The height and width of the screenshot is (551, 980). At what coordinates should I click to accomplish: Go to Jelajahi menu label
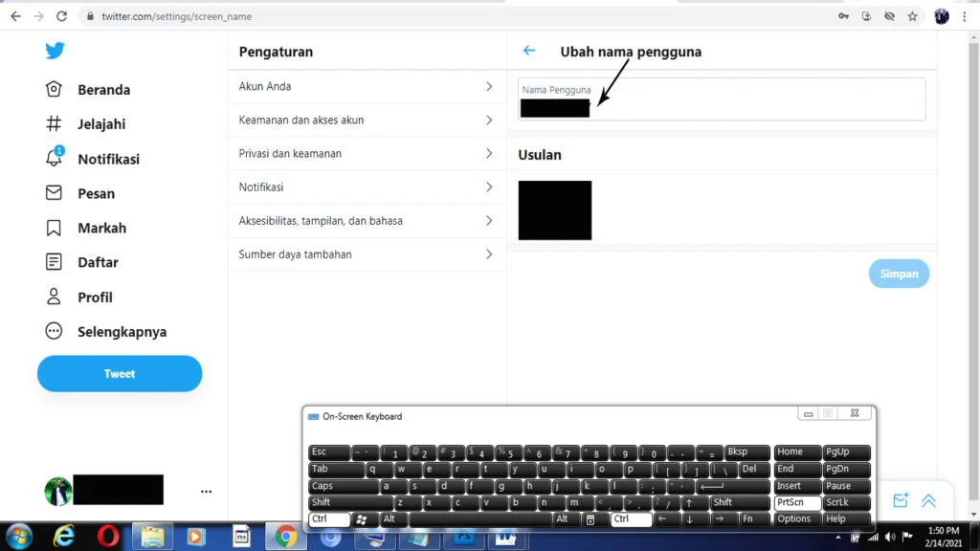pos(101,124)
